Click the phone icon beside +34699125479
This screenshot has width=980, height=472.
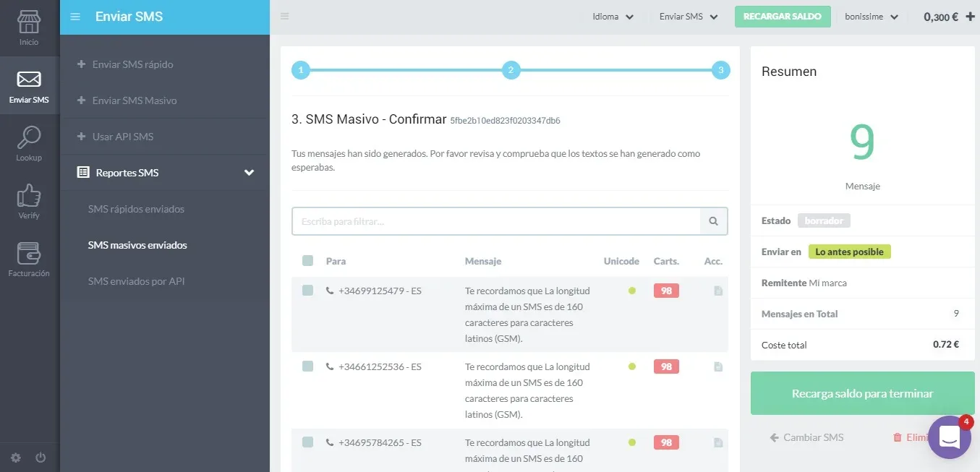point(330,291)
